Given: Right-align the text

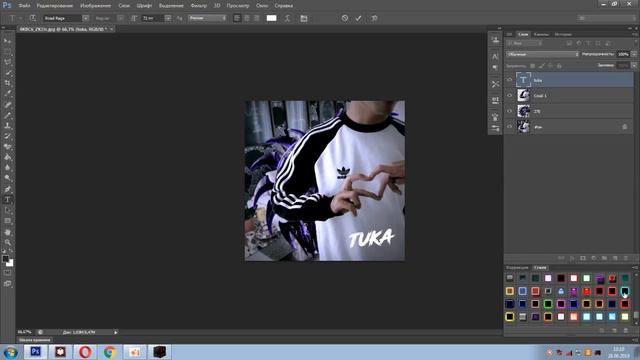Looking at the screenshot, I should (x=257, y=18).
